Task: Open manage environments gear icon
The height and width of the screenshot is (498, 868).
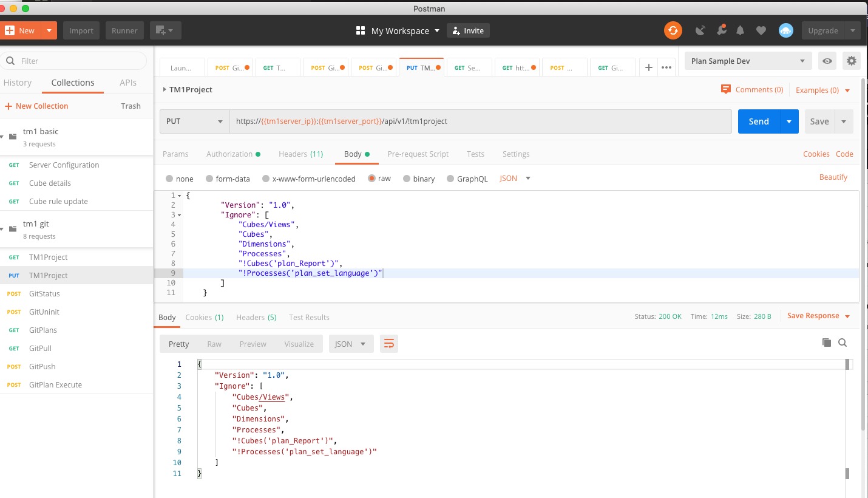Action: click(x=852, y=61)
